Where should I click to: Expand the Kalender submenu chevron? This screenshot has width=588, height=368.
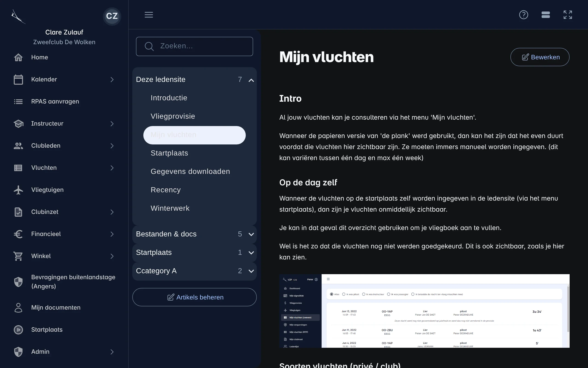112,80
